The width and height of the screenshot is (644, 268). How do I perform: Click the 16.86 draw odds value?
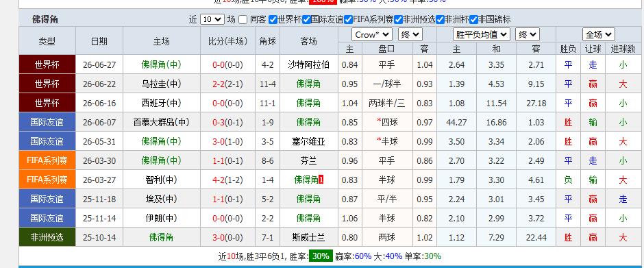[496, 122]
